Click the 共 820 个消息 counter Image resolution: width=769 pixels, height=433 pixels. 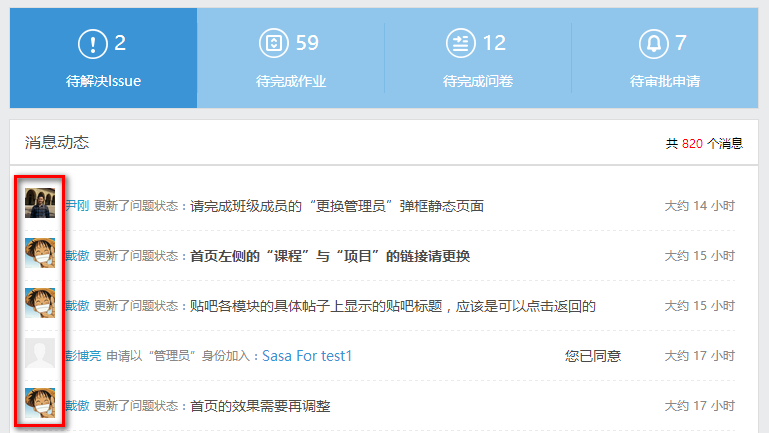point(704,143)
